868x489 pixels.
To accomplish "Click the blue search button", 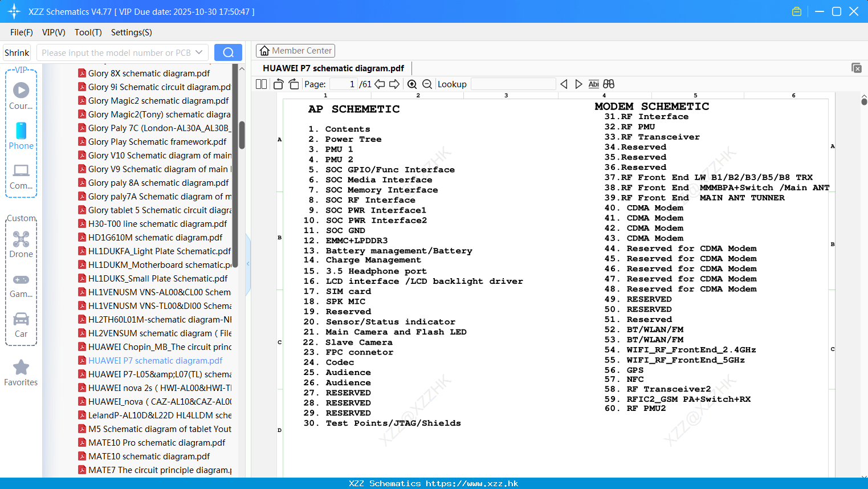I will [228, 52].
